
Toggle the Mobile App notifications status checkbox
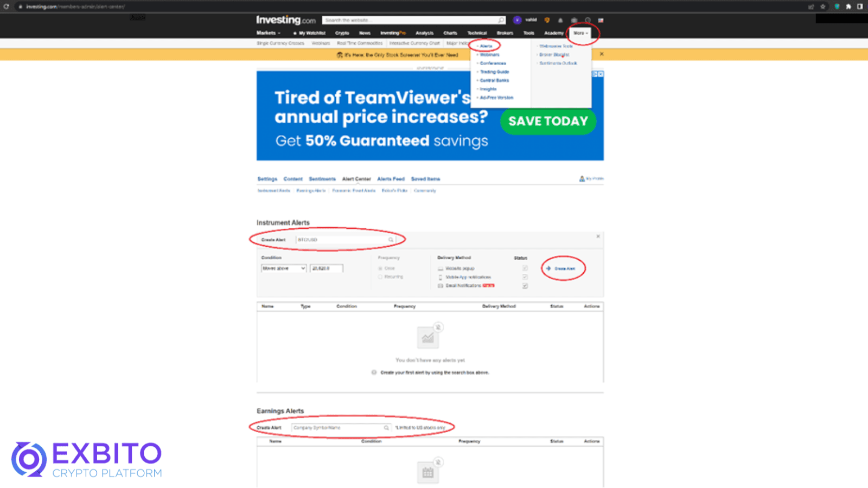(x=525, y=277)
